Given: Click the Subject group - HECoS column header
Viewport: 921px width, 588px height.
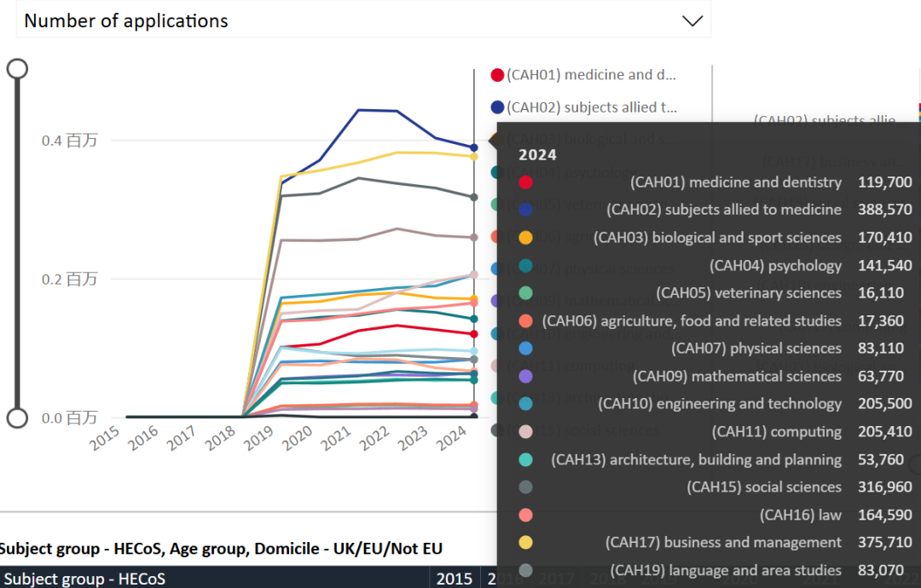Looking at the screenshot, I should tap(85, 579).
